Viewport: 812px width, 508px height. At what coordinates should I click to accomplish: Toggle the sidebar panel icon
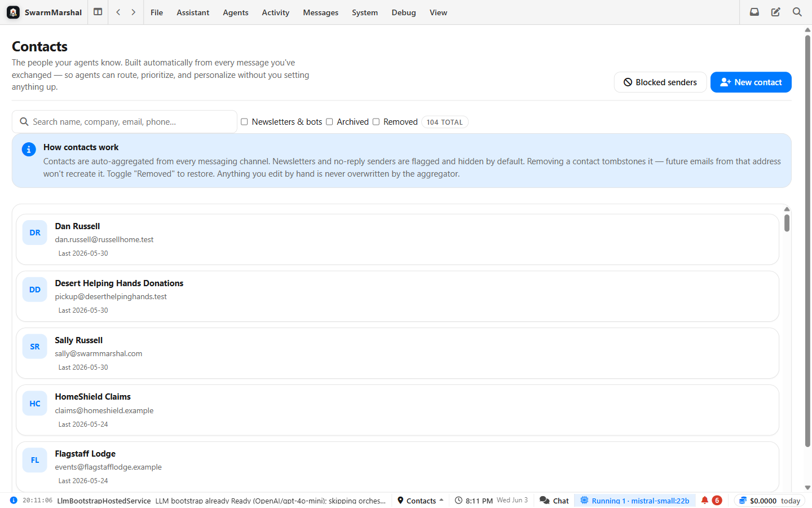(x=98, y=12)
